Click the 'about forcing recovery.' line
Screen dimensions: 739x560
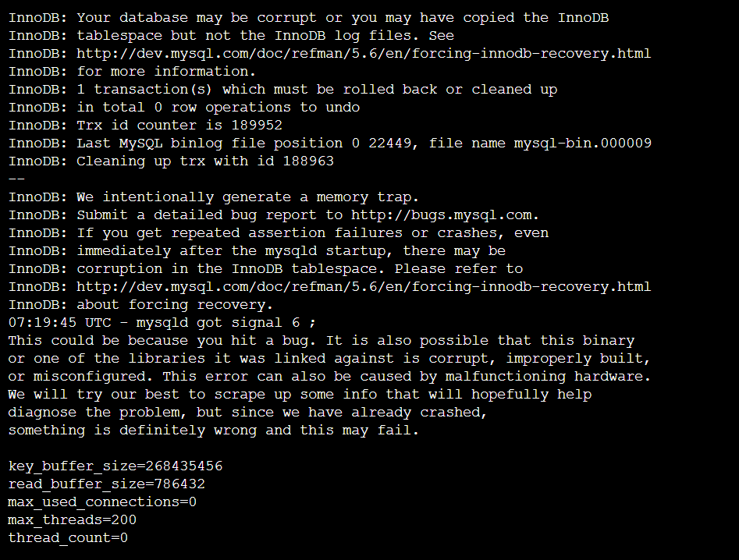(140, 304)
